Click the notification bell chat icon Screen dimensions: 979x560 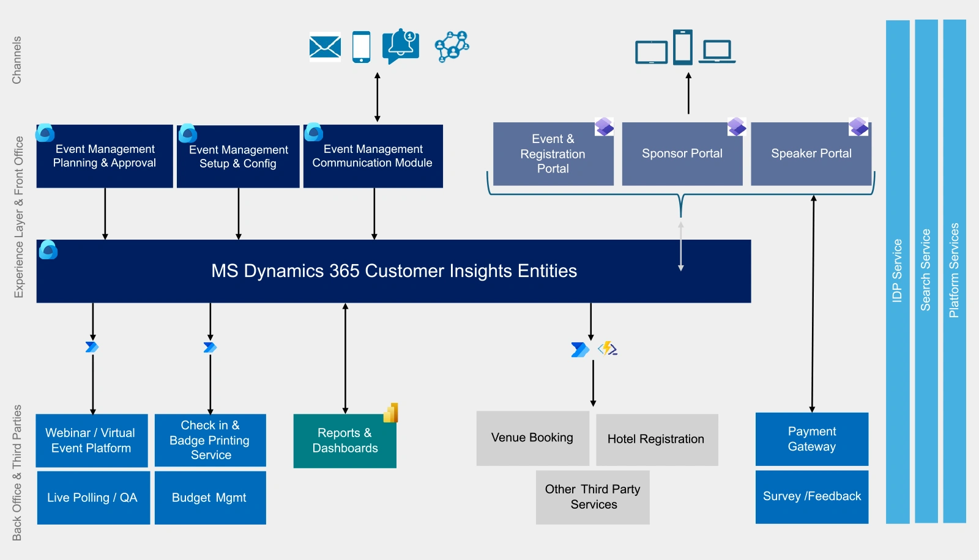tap(401, 46)
